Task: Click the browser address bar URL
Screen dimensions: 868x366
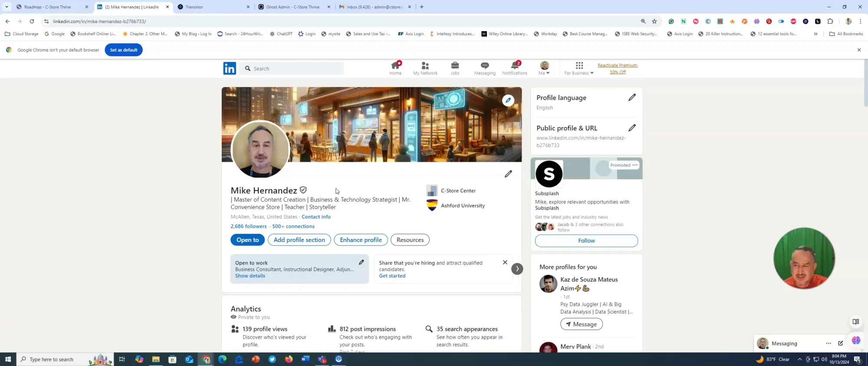Action: [99, 21]
